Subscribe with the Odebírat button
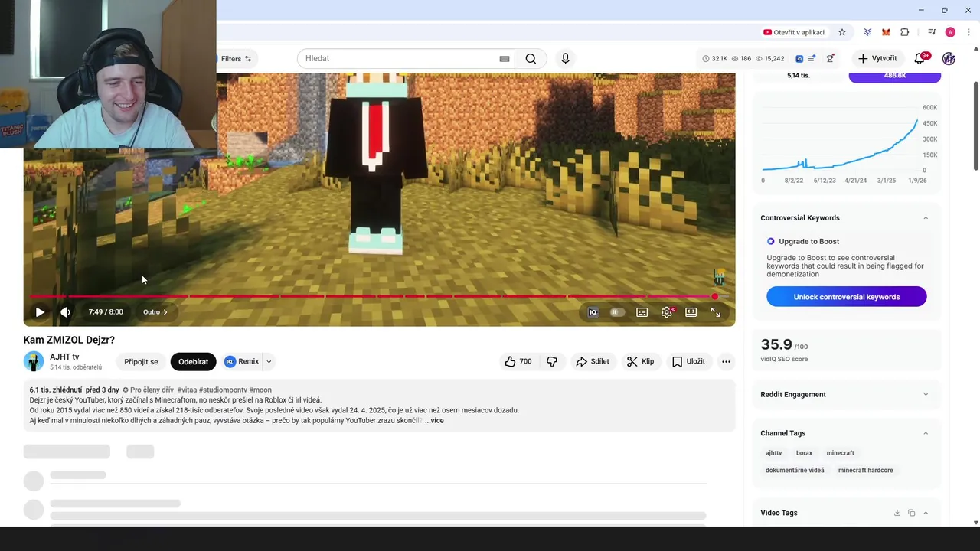 click(193, 361)
